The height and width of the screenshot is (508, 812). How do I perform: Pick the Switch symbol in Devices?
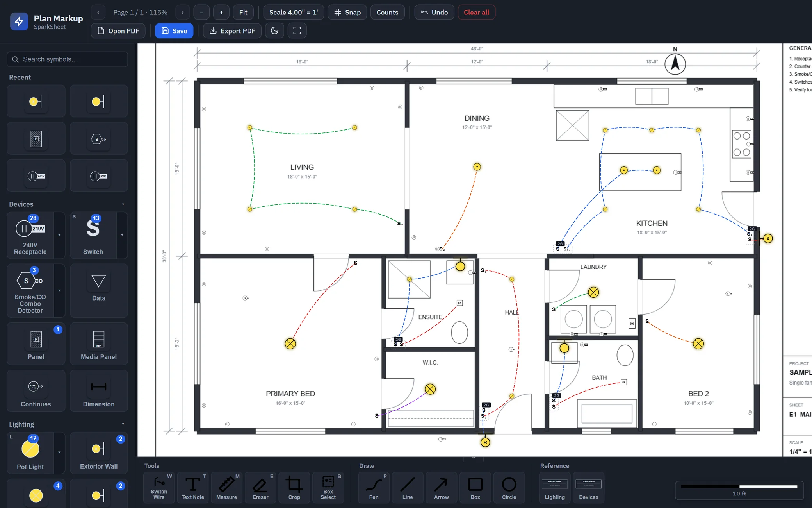coord(93,235)
